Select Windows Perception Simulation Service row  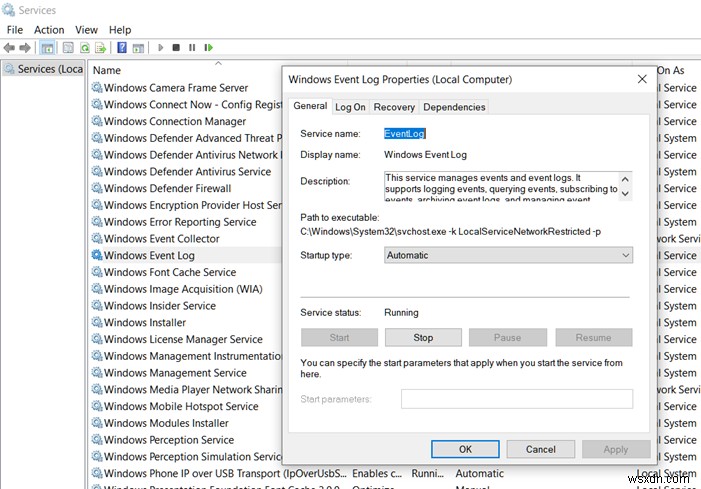(x=186, y=456)
